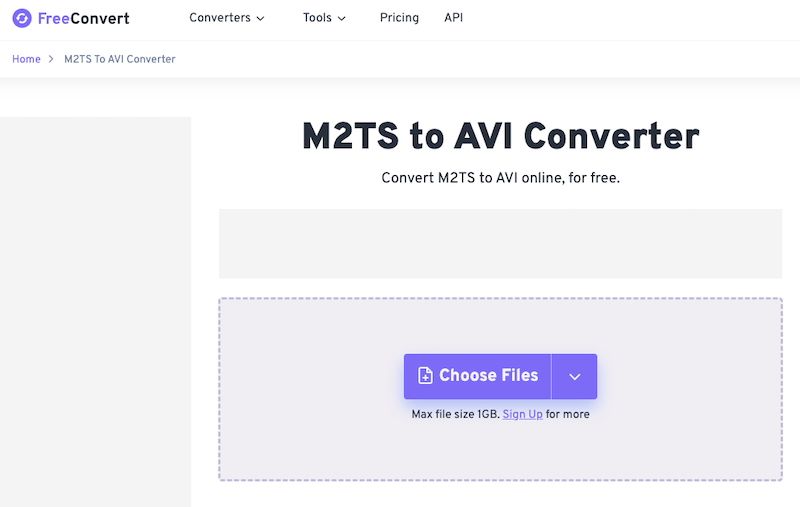Image resolution: width=800 pixels, height=507 pixels.
Task: Click the breadcrumb separator arrow after Home
Action: [x=52, y=59]
